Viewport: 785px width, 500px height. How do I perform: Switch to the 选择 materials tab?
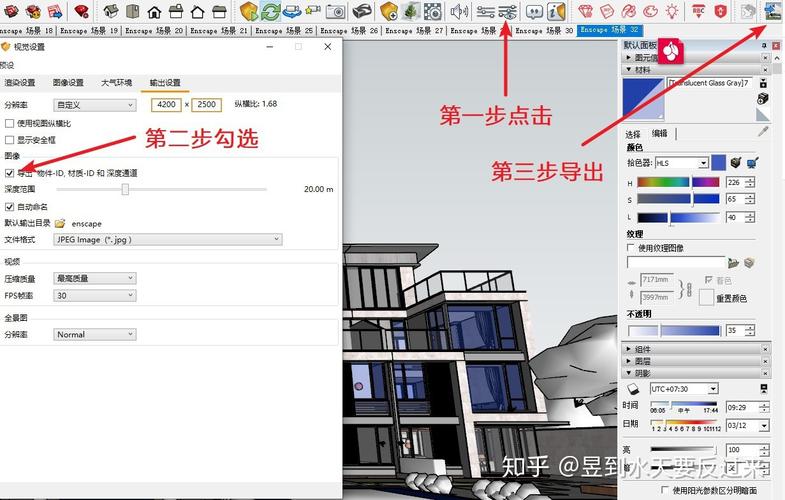(x=633, y=134)
